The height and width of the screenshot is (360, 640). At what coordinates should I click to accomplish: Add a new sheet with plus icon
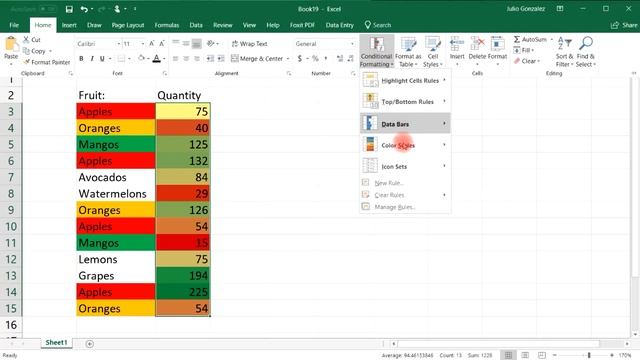click(x=90, y=344)
